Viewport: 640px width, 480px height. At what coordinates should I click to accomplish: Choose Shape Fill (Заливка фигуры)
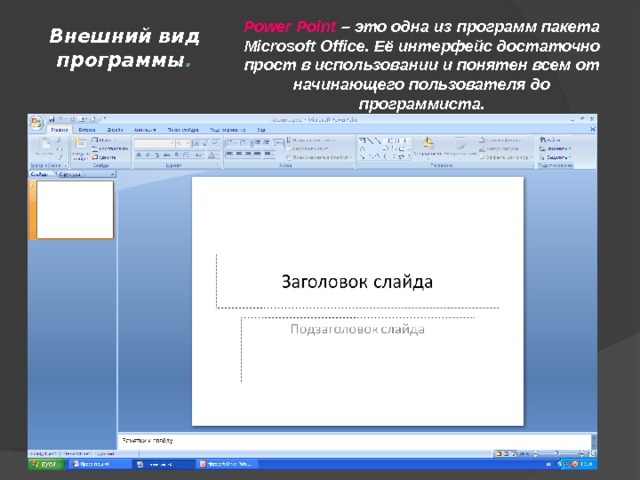(500, 140)
